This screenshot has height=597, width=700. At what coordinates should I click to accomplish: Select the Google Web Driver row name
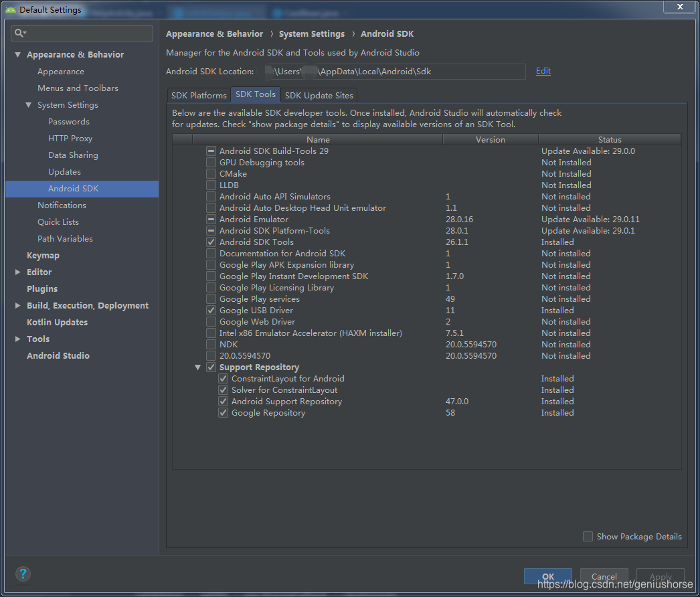tap(257, 321)
